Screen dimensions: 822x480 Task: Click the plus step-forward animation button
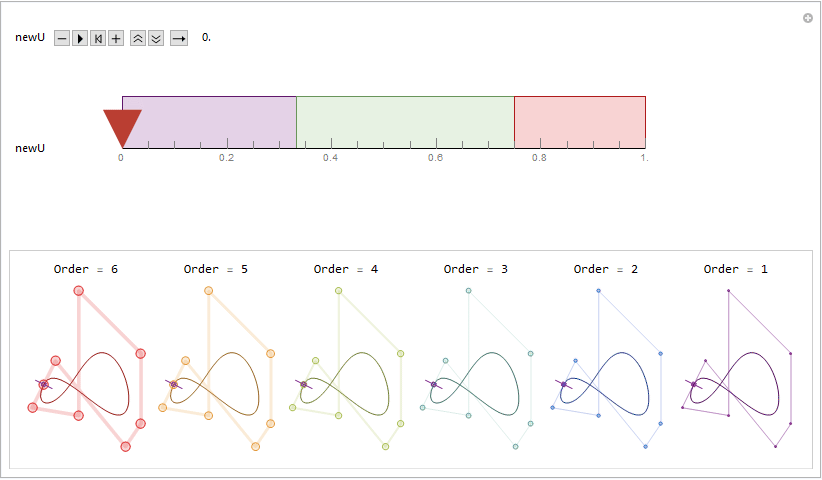pos(116,38)
